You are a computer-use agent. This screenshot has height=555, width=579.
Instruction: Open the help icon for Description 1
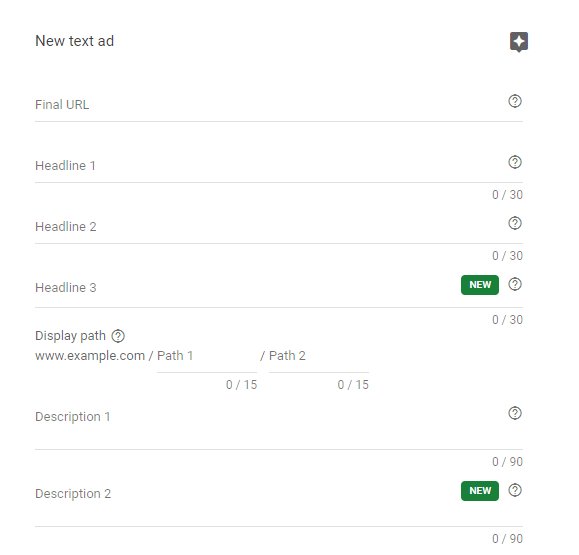(515, 413)
